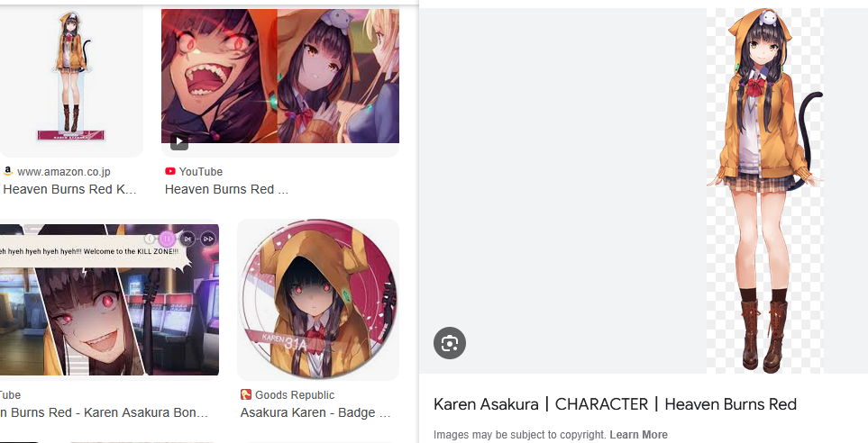Image resolution: width=868 pixels, height=443 pixels.
Task: Click the purple pause icon in the KILL ZONE thumbnail
Action: [167, 239]
